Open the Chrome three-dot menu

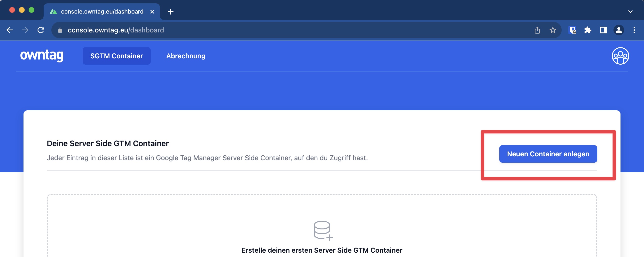(x=634, y=30)
